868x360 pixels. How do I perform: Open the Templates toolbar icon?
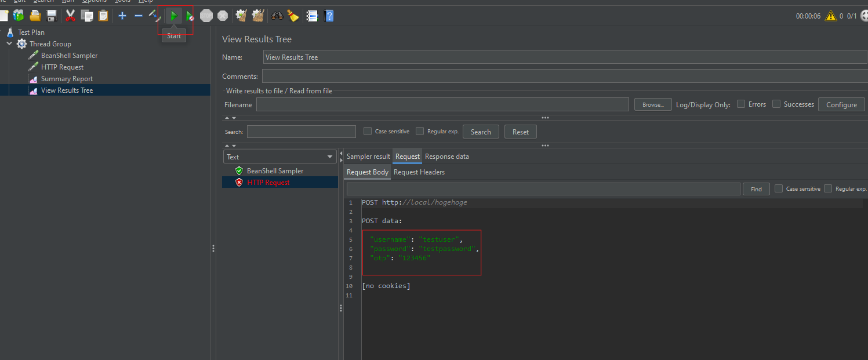[19, 16]
